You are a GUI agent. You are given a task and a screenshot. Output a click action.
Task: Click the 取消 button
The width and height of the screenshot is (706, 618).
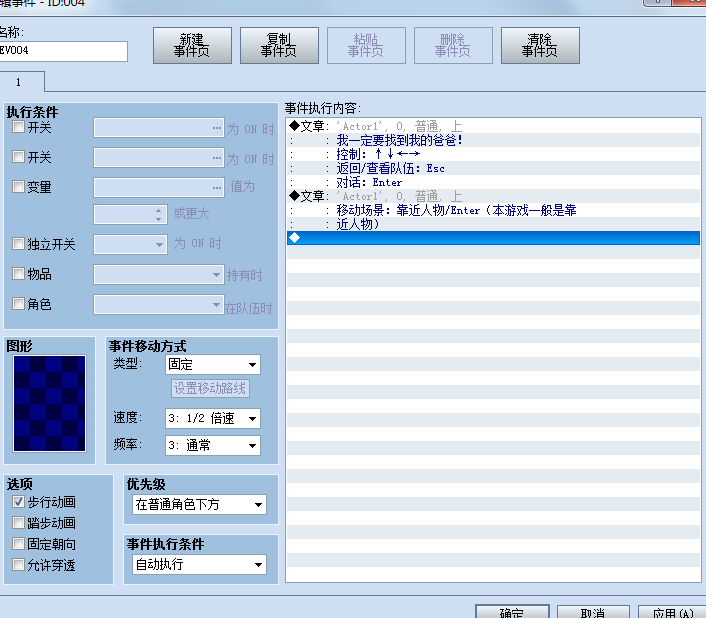coord(593,612)
